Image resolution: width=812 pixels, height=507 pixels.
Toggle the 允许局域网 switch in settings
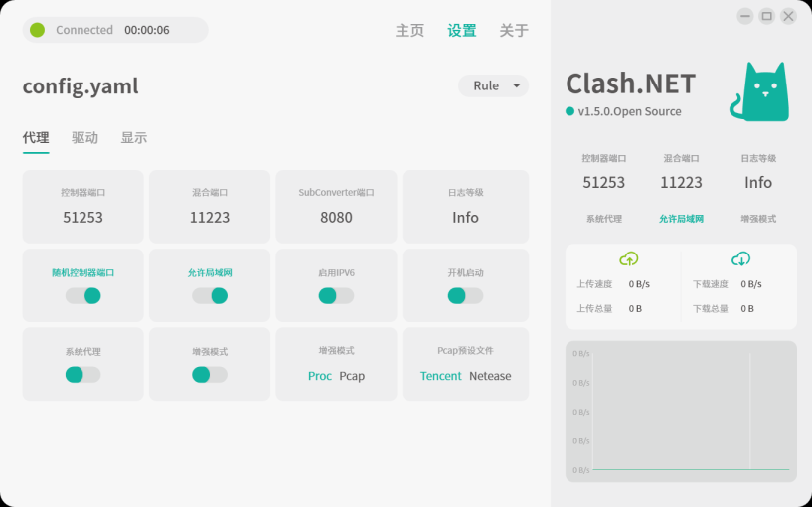210,295
